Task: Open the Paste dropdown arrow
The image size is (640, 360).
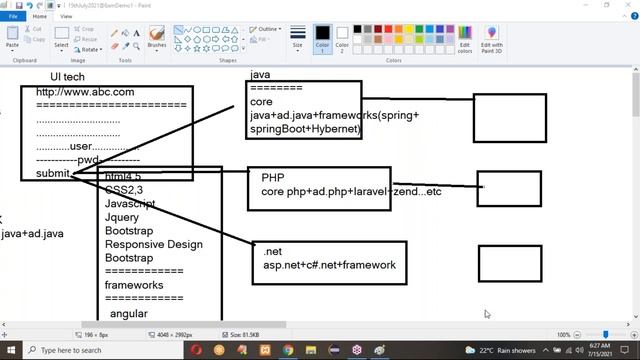Action: tap(12, 51)
